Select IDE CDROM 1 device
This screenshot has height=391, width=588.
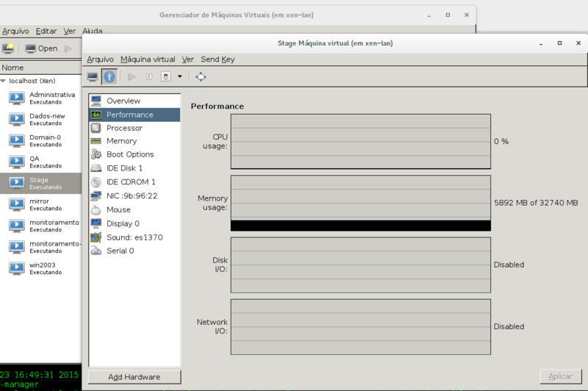(135, 182)
